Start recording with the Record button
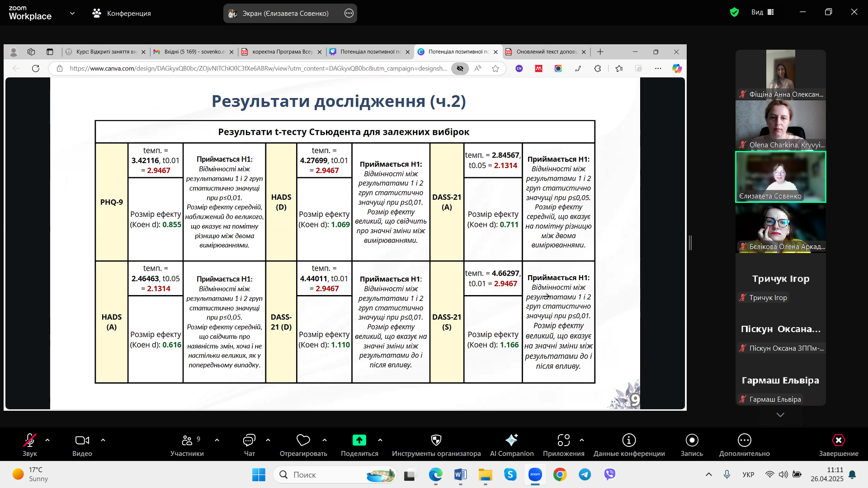This screenshot has height=488, width=868. (692, 441)
